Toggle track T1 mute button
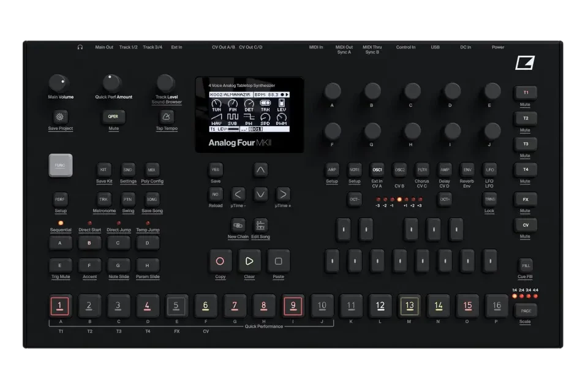 [x=526, y=93]
